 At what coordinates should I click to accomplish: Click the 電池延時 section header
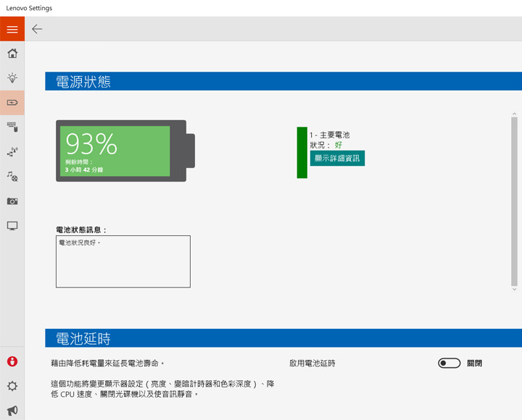click(283, 338)
